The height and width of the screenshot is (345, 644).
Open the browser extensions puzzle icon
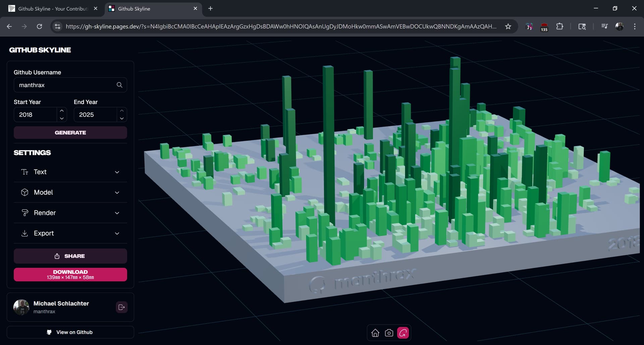click(559, 26)
